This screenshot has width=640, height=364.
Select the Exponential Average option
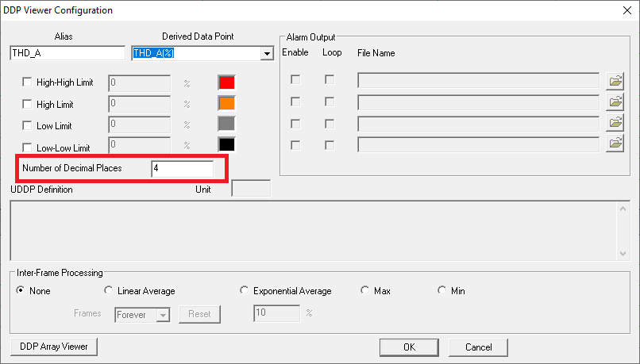[x=245, y=291]
